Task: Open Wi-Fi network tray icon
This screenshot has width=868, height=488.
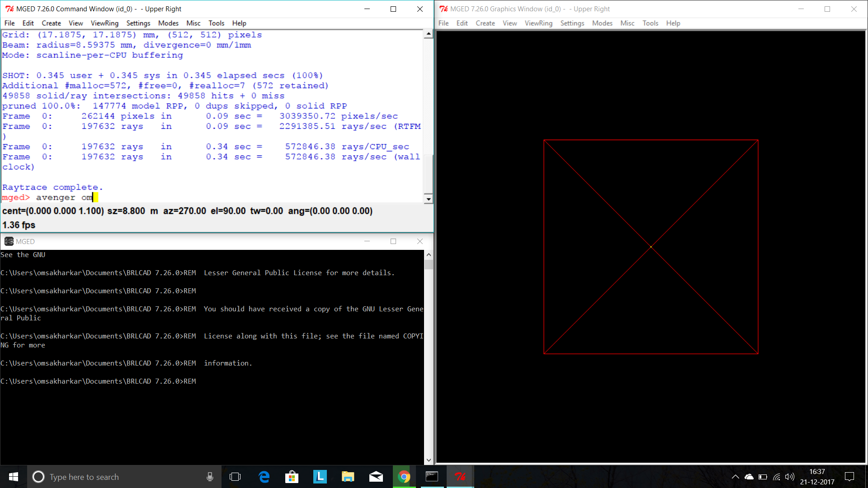Action: coord(777,477)
